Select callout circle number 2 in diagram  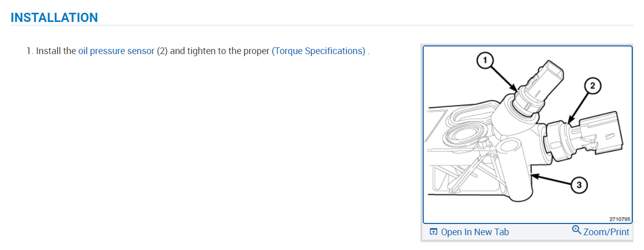coord(592,86)
